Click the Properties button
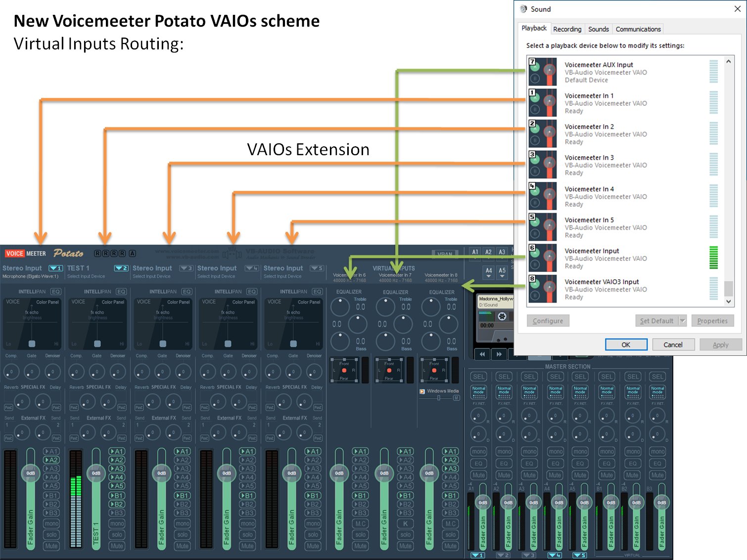 (x=712, y=321)
